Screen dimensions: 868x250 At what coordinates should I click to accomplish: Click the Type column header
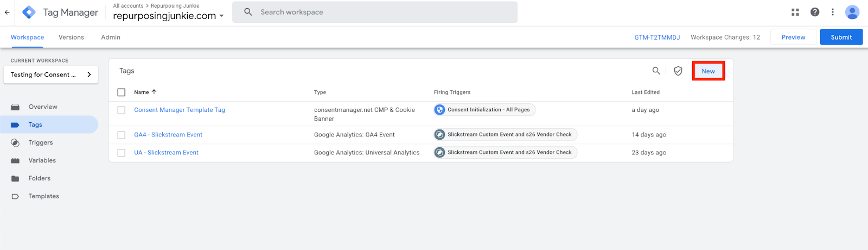coord(320,92)
